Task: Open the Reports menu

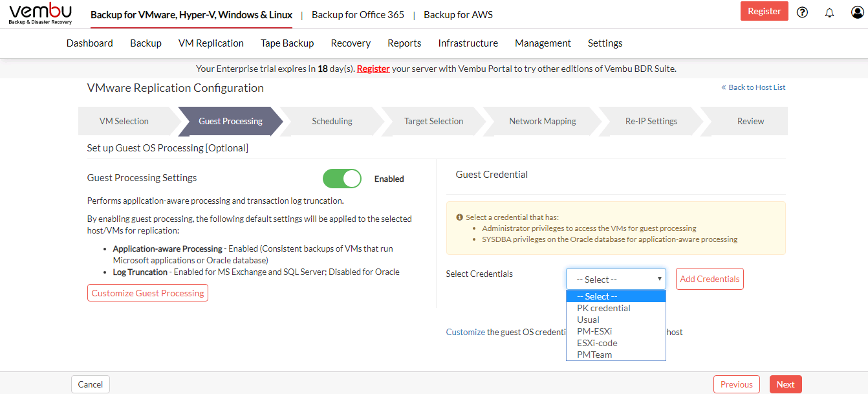Action: 404,43
